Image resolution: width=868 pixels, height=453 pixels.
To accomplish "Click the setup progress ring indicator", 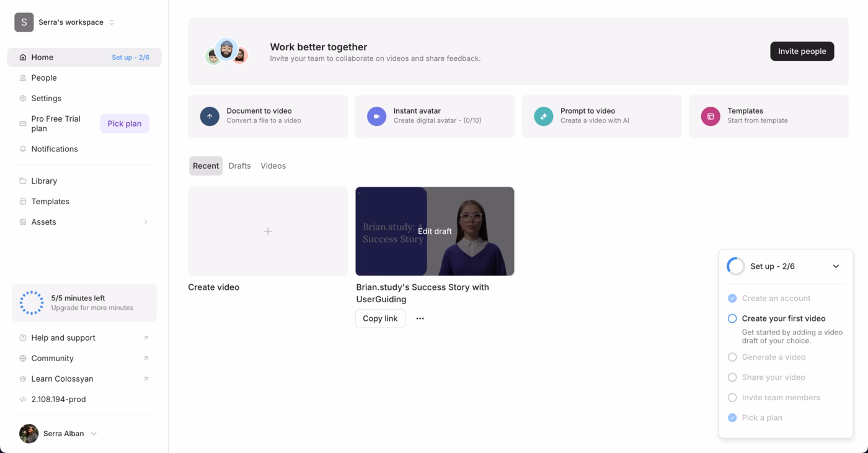I will point(735,266).
